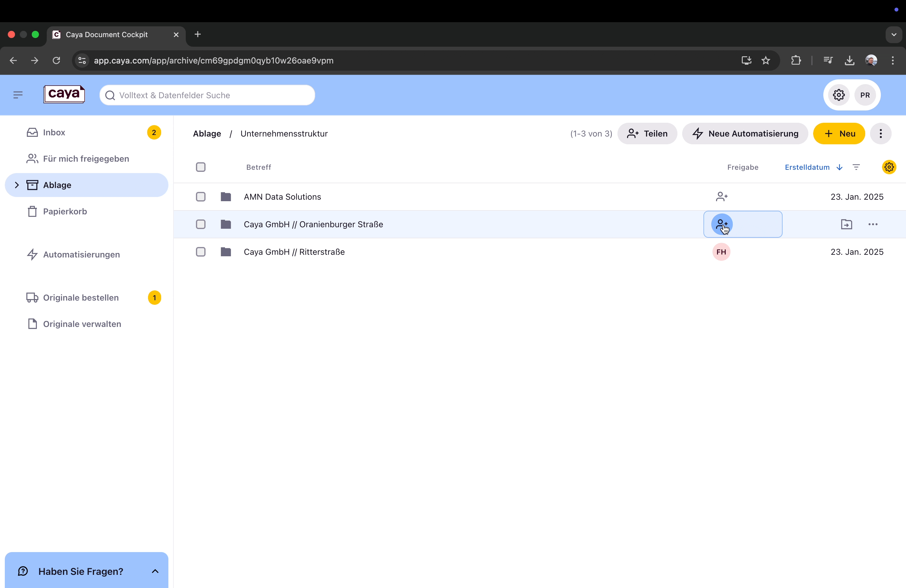This screenshot has width=906, height=588.
Task: Reload the page in the browser
Action: coord(56,60)
